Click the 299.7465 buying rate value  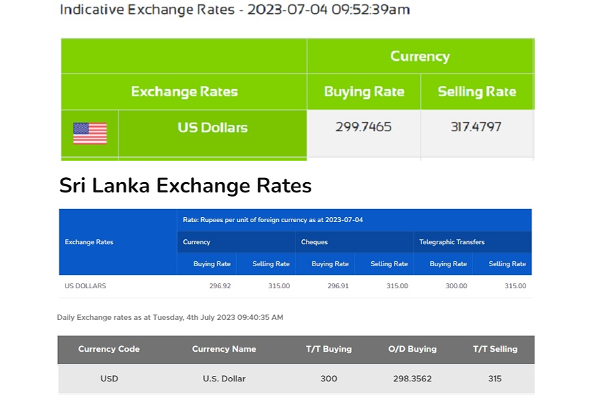coord(364,127)
